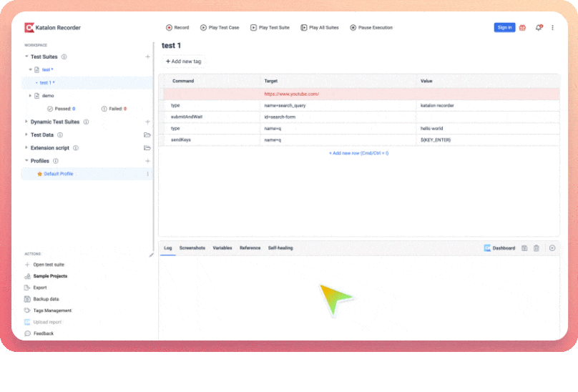578x392 pixels.
Task: Switch to the Variables tab
Action: 222,248
